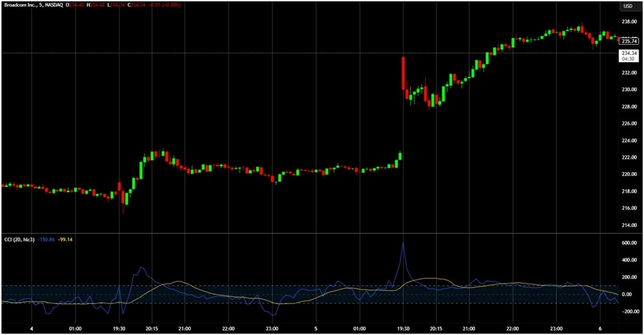Viewport: 644px width, 335px height.
Task: Click the tall red gap-up candle
Action: [403, 73]
